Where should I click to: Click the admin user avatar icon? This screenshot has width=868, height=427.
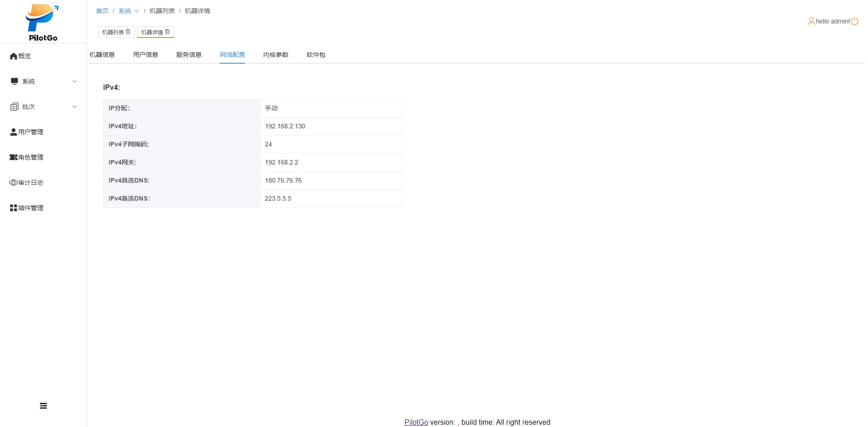click(811, 21)
